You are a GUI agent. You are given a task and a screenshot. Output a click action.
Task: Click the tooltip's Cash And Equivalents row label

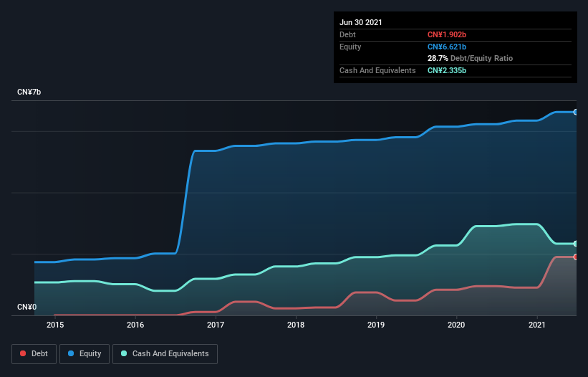point(377,70)
